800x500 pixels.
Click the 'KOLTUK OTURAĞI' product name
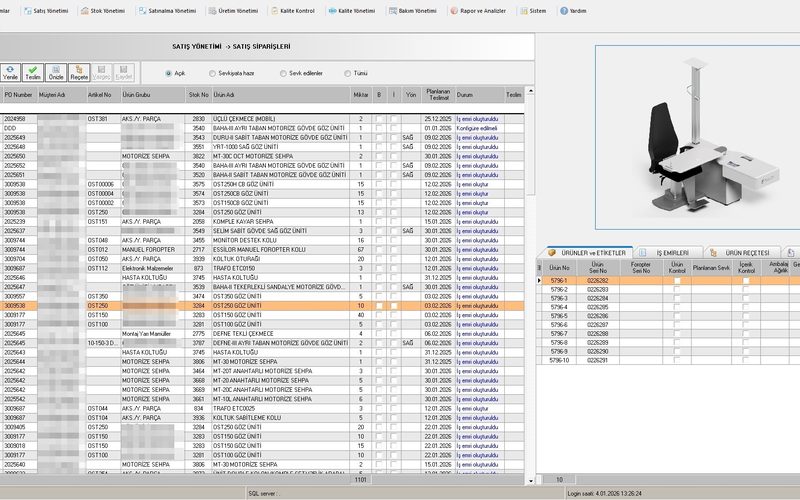236,259
